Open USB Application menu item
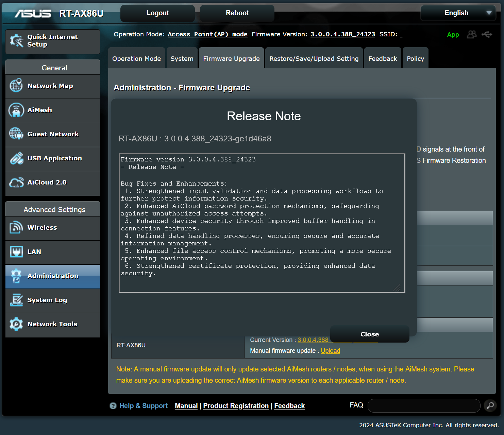 (53, 159)
